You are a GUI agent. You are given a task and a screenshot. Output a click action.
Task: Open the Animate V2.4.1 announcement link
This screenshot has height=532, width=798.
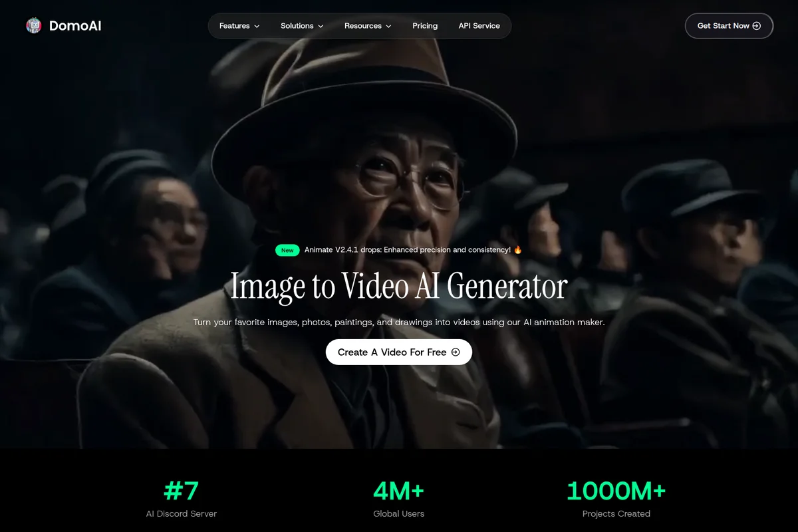(408, 249)
